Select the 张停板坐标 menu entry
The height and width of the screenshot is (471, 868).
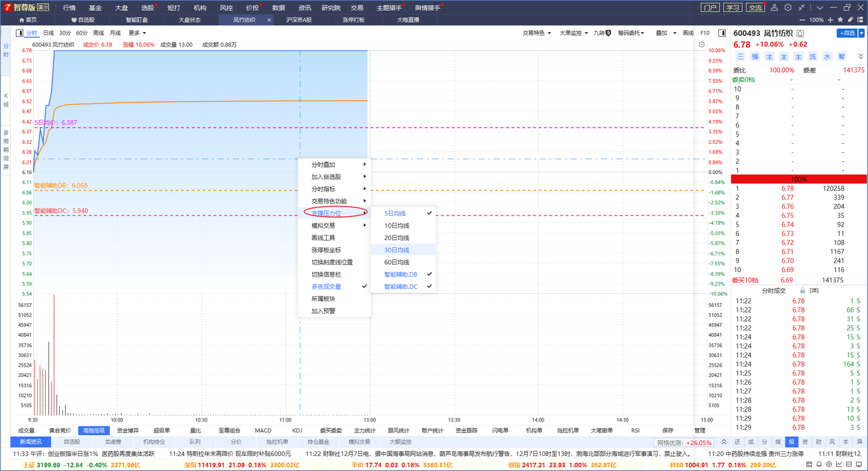(x=335, y=250)
